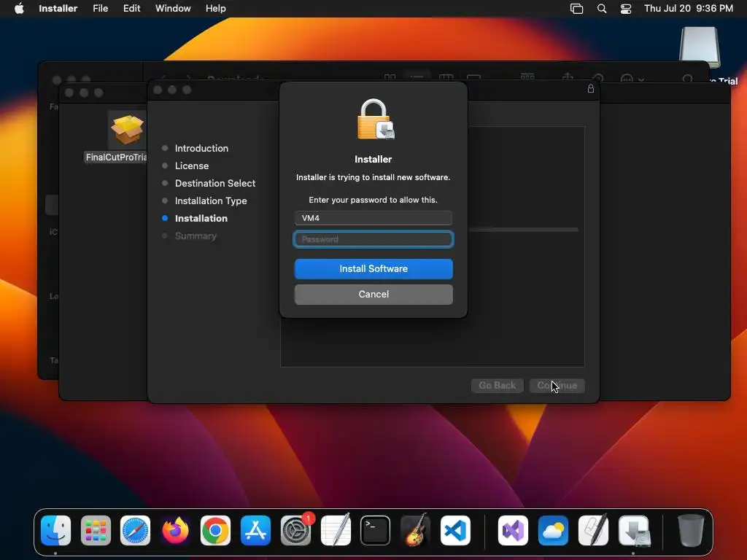Launch Safari from the Dock
This screenshot has width=747, height=560.
[135, 531]
